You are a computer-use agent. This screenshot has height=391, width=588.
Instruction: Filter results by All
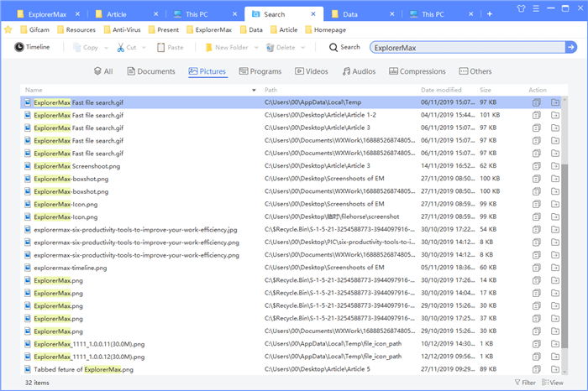(x=103, y=71)
